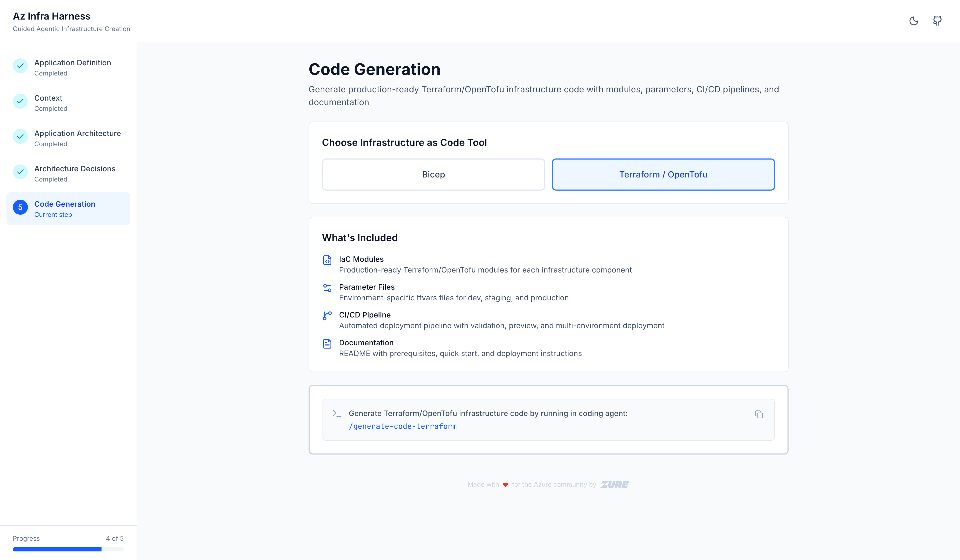Screen dimensions: 960x560
Task: Click the terminal prompt icon beside the command
Action: [x=337, y=413]
